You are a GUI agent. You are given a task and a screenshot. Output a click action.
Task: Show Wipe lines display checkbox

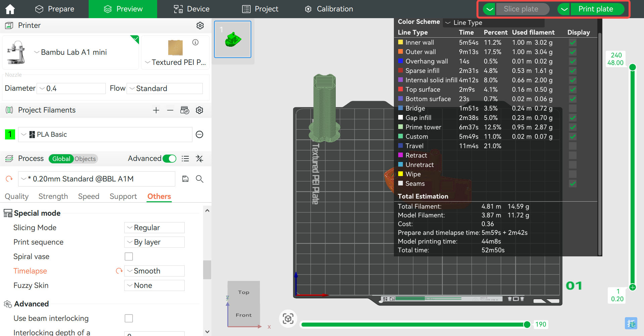(x=573, y=174)
